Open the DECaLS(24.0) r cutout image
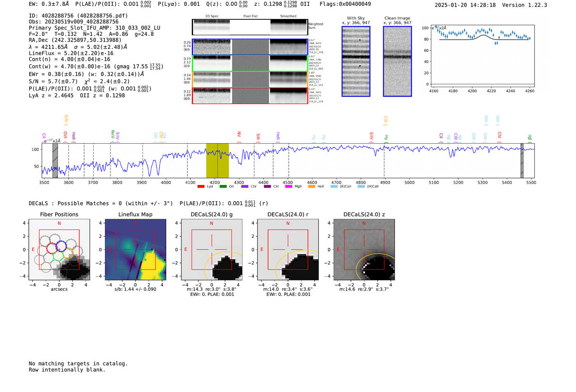 click(x=288, y=250)
